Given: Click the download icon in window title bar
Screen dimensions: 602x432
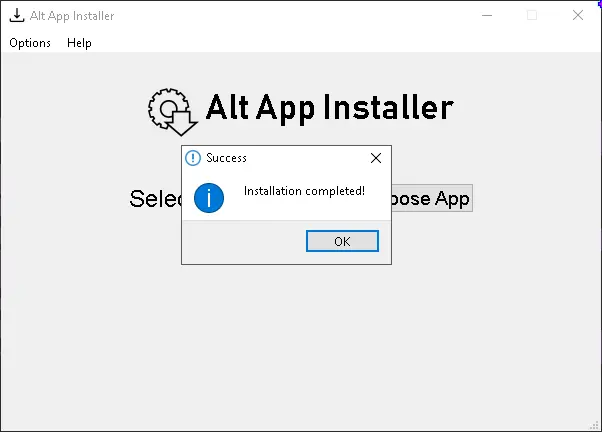Looking at the screenshot, I should [x=16, y=16].
